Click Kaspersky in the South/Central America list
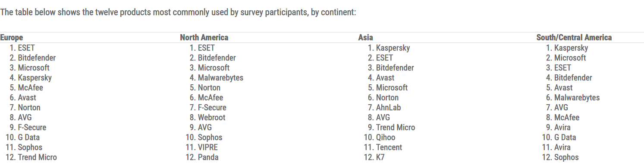Screen dimensions: 644x163 [571, 48]
